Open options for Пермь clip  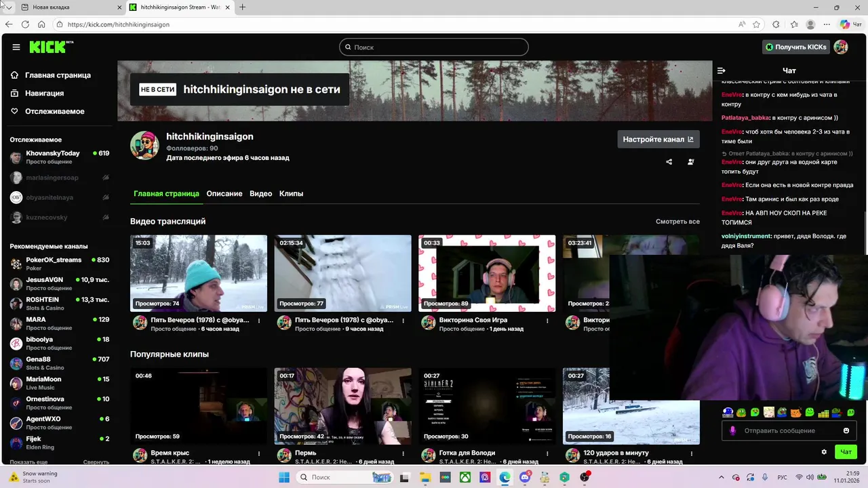(x=403, y=453)
